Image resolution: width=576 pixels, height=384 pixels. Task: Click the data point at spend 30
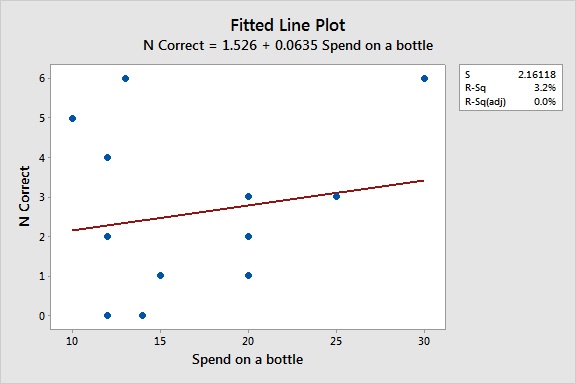coord(424,79)
